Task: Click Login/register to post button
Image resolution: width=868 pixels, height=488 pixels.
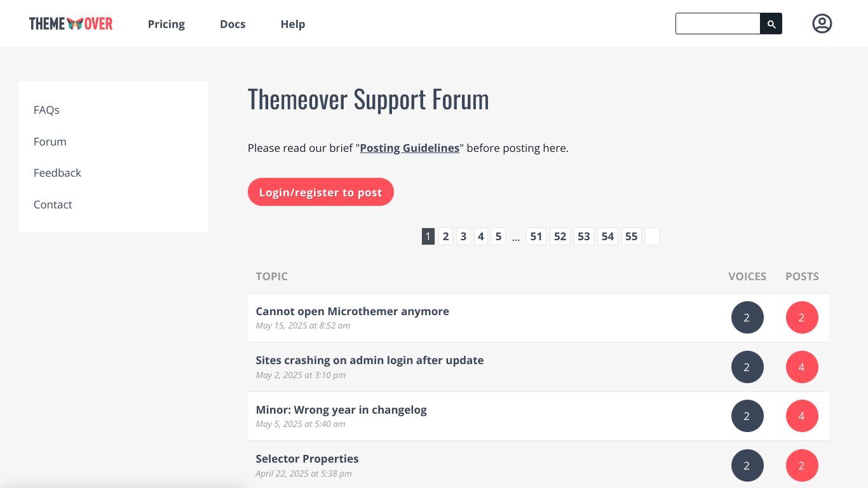Action: click(321, 192)
